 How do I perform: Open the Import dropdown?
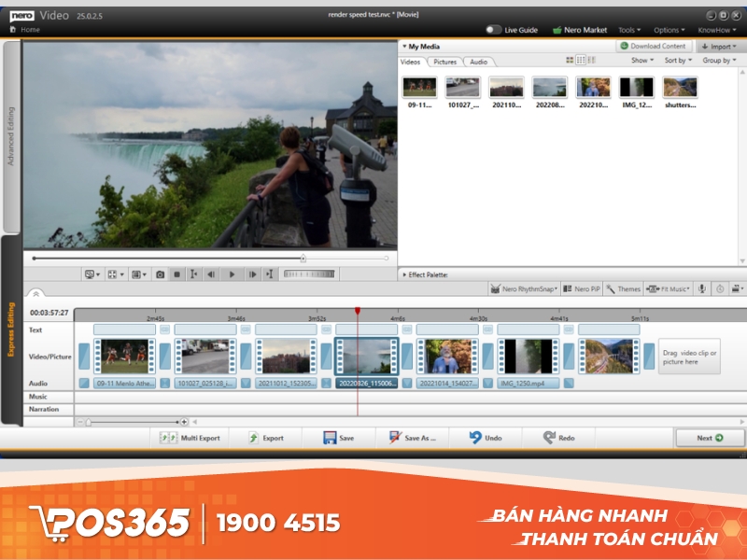click(719, 47)
